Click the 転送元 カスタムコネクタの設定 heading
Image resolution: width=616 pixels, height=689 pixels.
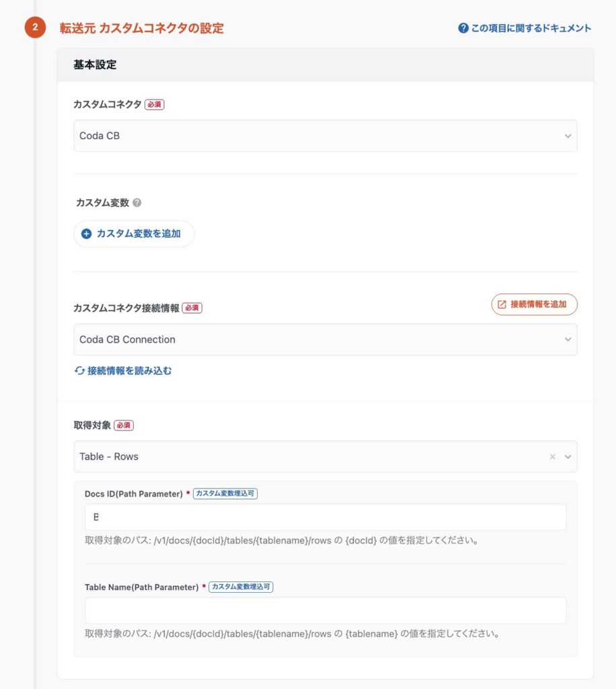coord(141,28)
